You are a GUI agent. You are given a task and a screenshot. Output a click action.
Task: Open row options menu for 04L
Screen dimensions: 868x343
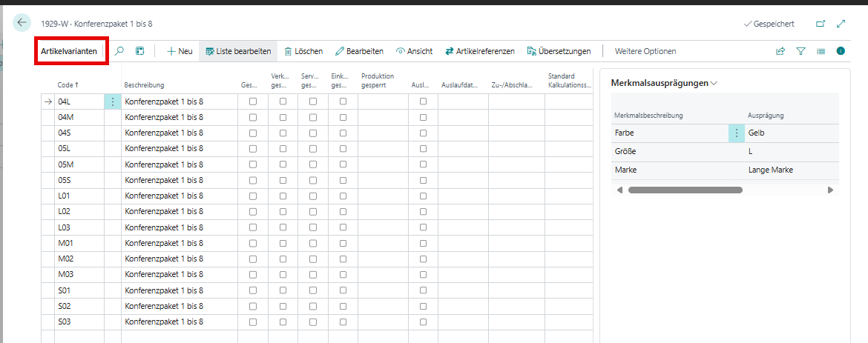pos(113,101)
